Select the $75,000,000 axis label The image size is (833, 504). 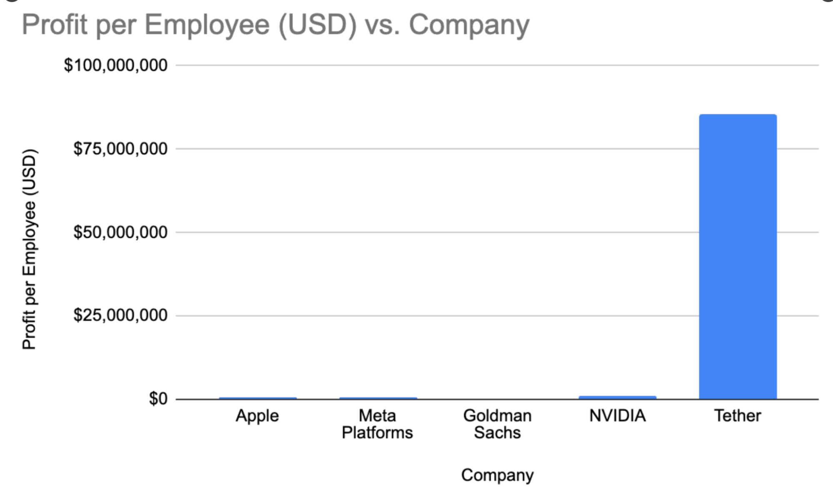coord(120,149)
